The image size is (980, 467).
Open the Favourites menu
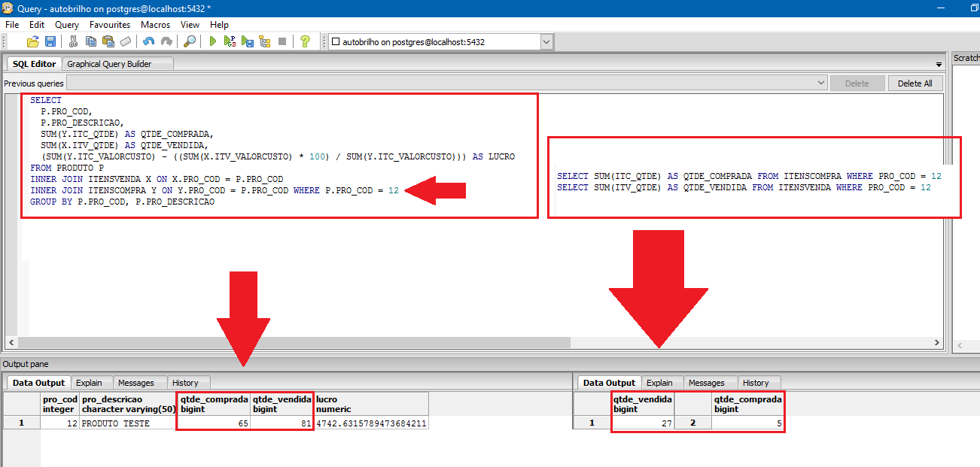tap(110, 25)
